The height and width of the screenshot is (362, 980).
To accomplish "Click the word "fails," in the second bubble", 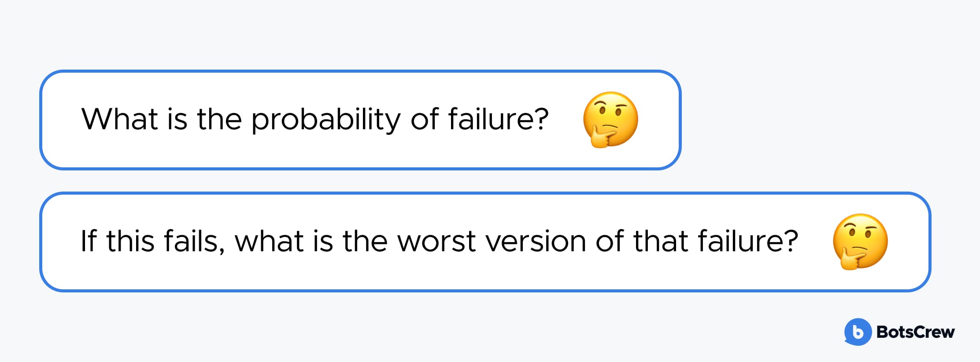I will (194, 241).
